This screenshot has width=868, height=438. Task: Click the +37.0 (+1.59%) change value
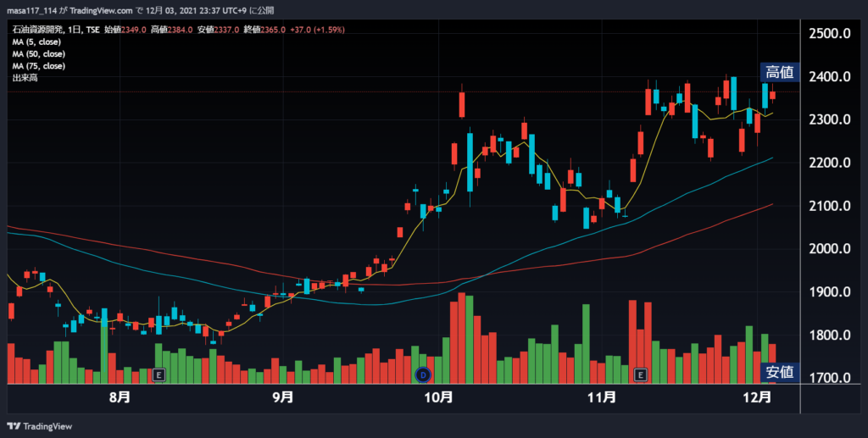[x=317, y=30]
